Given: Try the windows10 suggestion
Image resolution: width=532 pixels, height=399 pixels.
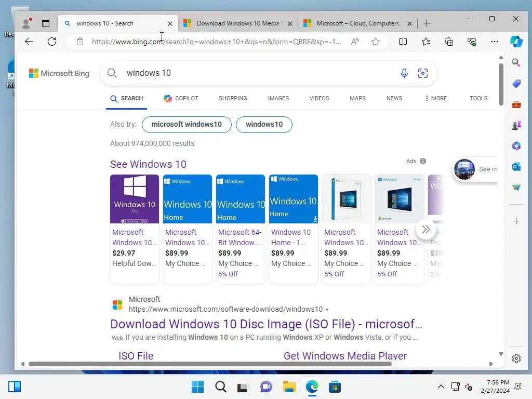Looking at the screenshot, I should pyautogui.click(x=264, y=125).
